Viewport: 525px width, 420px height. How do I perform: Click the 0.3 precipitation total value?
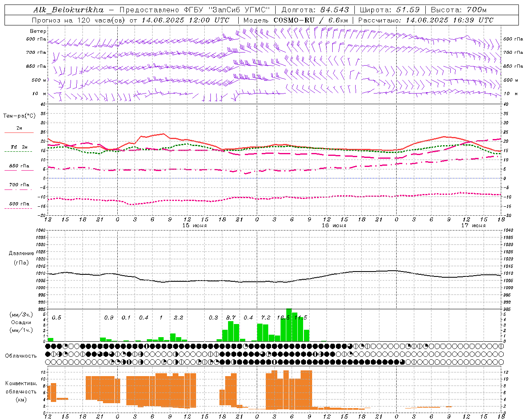pos(213,318)
